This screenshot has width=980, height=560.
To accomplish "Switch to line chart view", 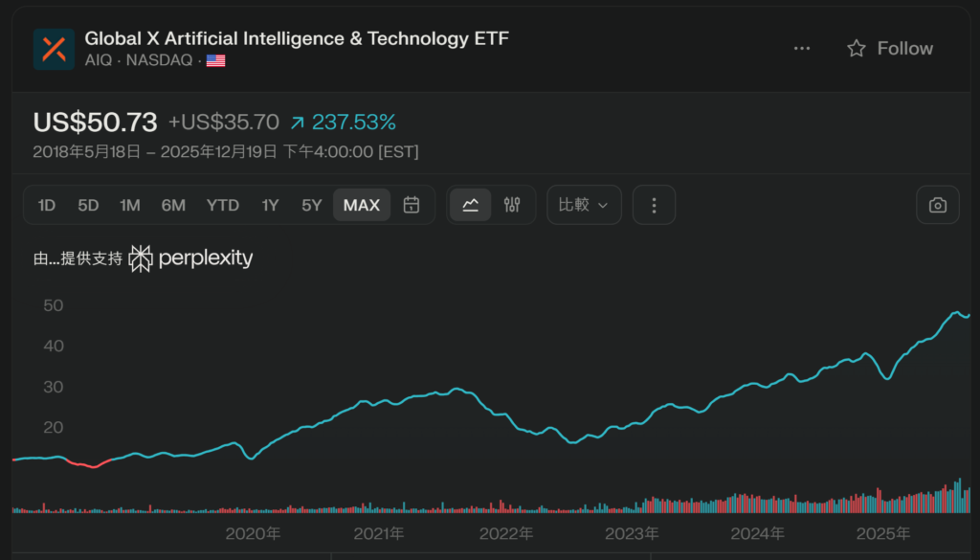I will 470,205.
